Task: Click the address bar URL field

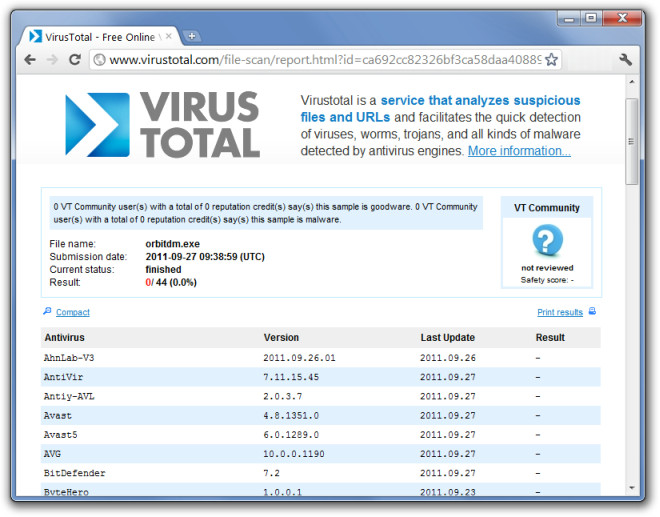Action: (320, 60)
